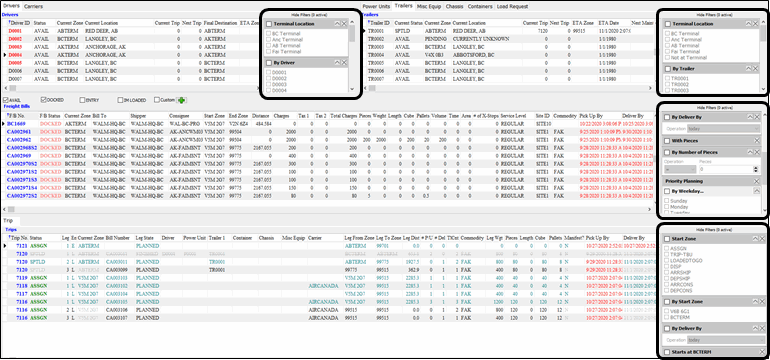Tick the By Number of Pieces checkbox

tap(668, 152)
